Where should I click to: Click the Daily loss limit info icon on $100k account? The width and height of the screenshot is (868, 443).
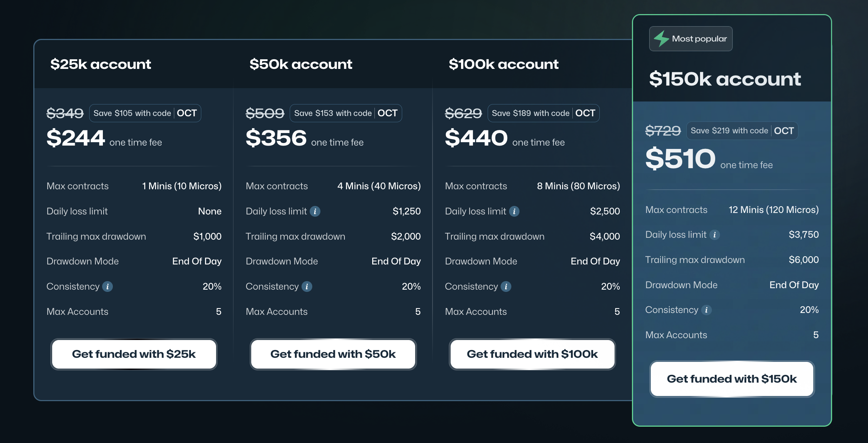[515, 211]
